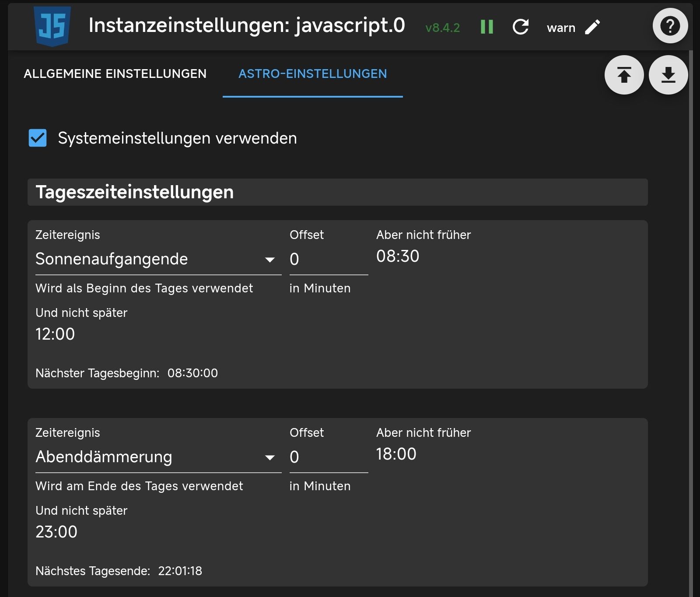The width and height of the screenshot is (700, 597).
Task: Edit the warn log level pencil
Action: (592, 27)
